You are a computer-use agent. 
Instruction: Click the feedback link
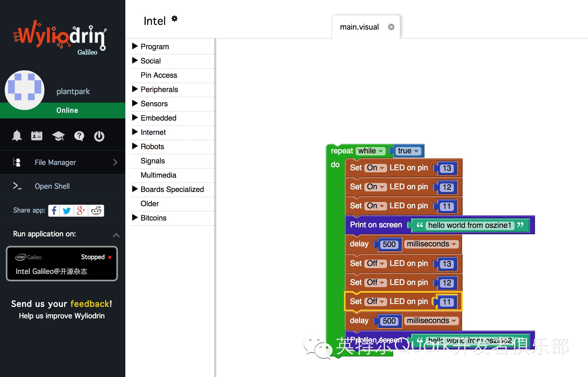pyautogui.click(x=90, y=304)
